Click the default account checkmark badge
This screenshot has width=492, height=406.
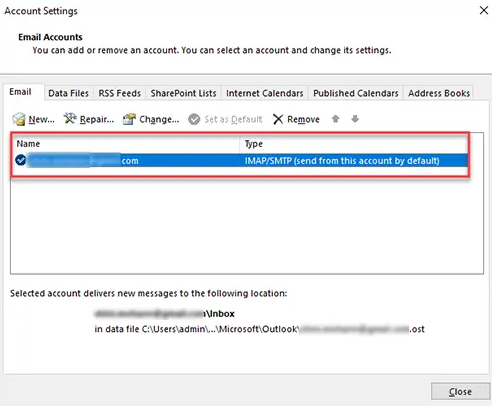(x=21, y=160)
